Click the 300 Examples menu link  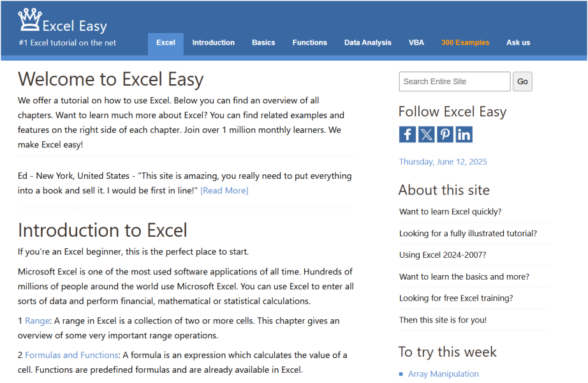[466, 43]
